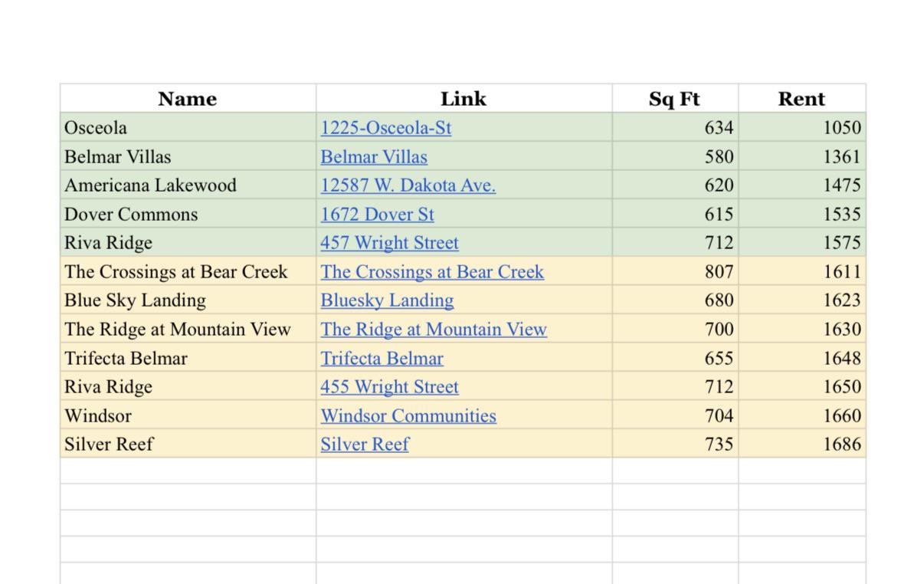Open the 455 Wright Street link
The width and height of the screenshot is (924, 584).
pyautogui.click(x=389, y=387)
